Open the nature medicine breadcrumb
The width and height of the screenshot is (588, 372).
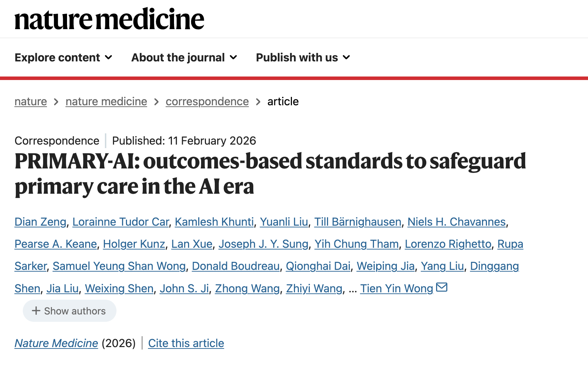click(106, 101)
